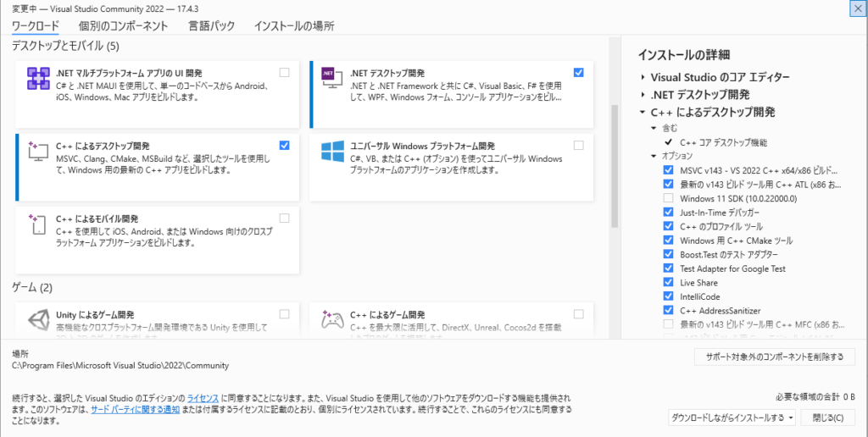Click the workloads list vertical scrollbar thumb

(615, 166)
